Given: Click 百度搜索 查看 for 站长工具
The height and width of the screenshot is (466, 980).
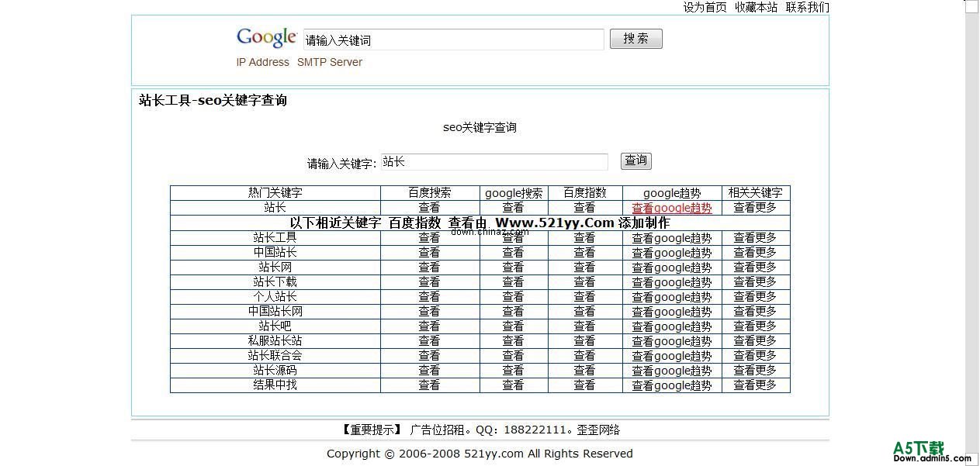Looking at the screenshot, I should point(429,238).
